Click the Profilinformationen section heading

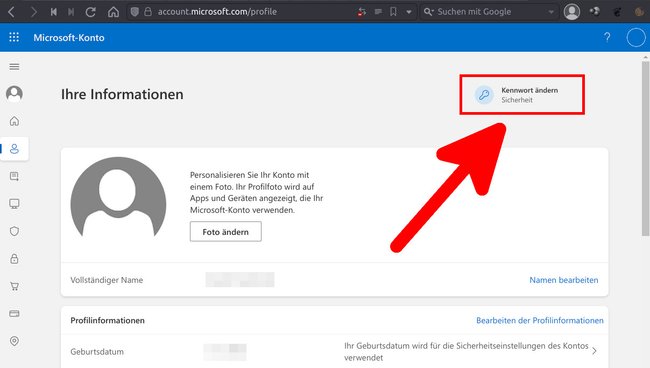107,321
